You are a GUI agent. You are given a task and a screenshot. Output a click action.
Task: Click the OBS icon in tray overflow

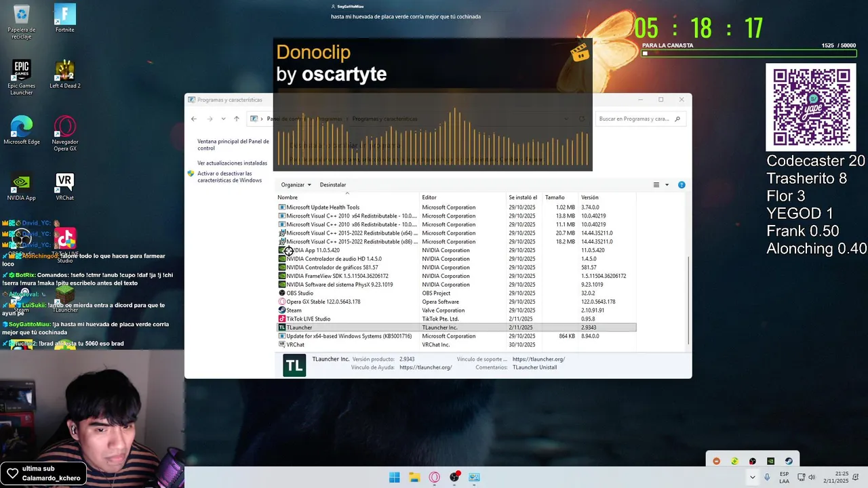[x=753, y=461]
